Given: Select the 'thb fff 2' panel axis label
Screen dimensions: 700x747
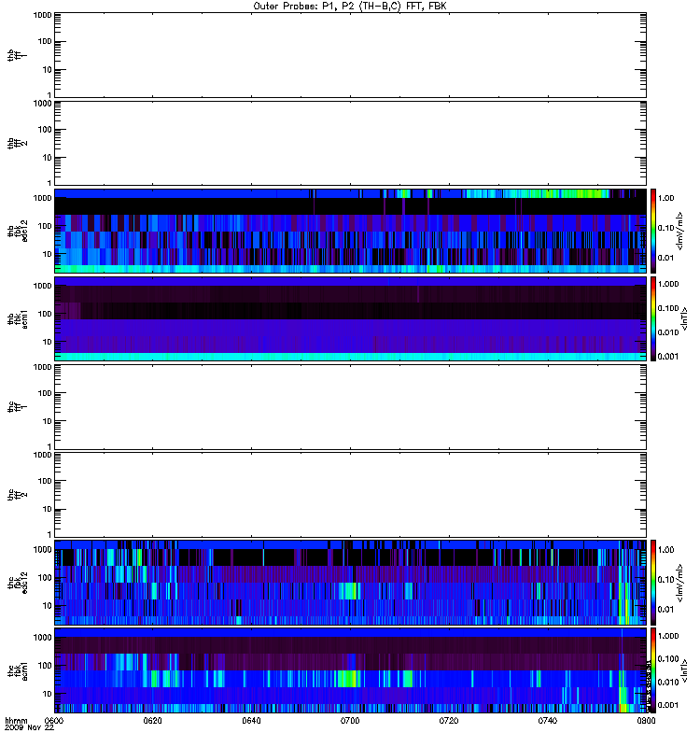Looking at the screenshot, I should [17, 143].
